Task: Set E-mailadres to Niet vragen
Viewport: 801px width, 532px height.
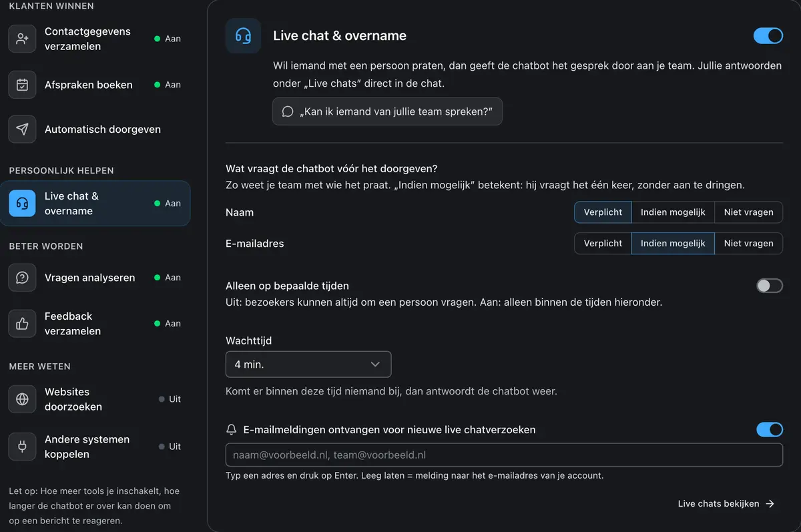Action: [x=749, y=244]
